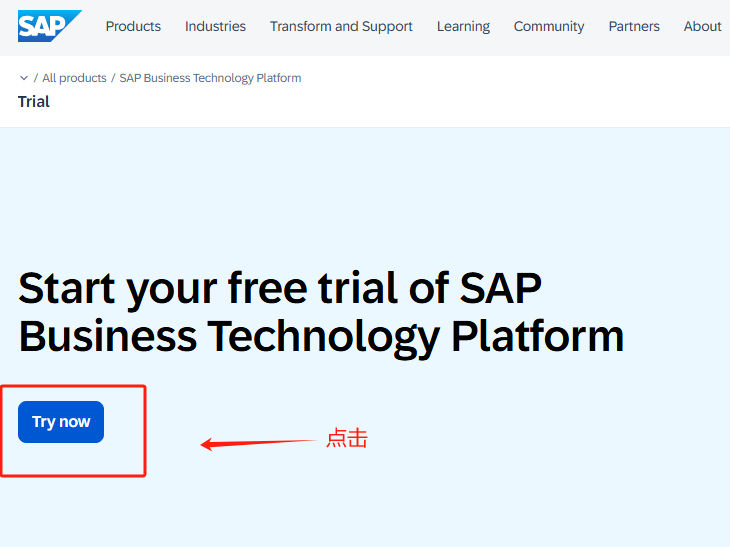The image size is (730, 547).
Task: Click the SAP logo
Action: (49, 26)
